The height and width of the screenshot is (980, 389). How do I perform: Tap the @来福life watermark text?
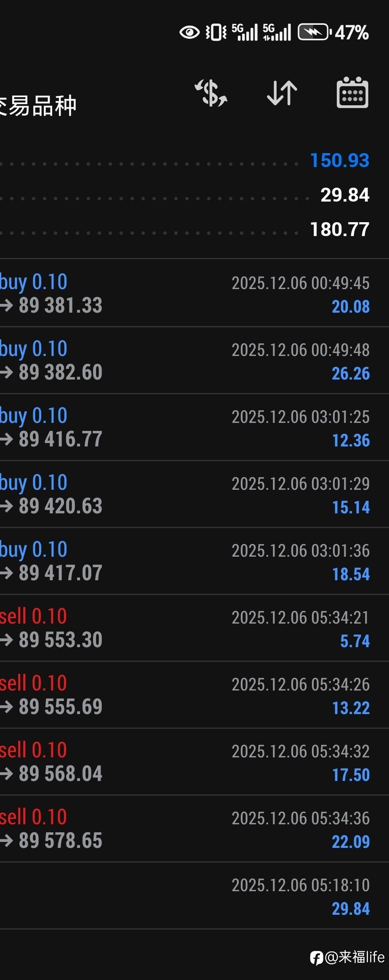coord(354,957)
